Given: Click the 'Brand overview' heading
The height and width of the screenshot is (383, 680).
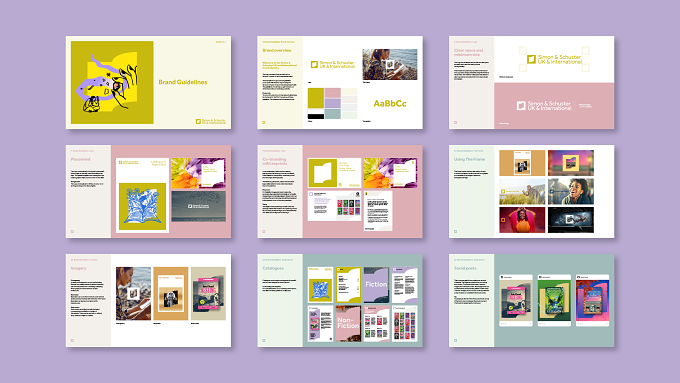Looking at the screenshot, I should [277, 50].
